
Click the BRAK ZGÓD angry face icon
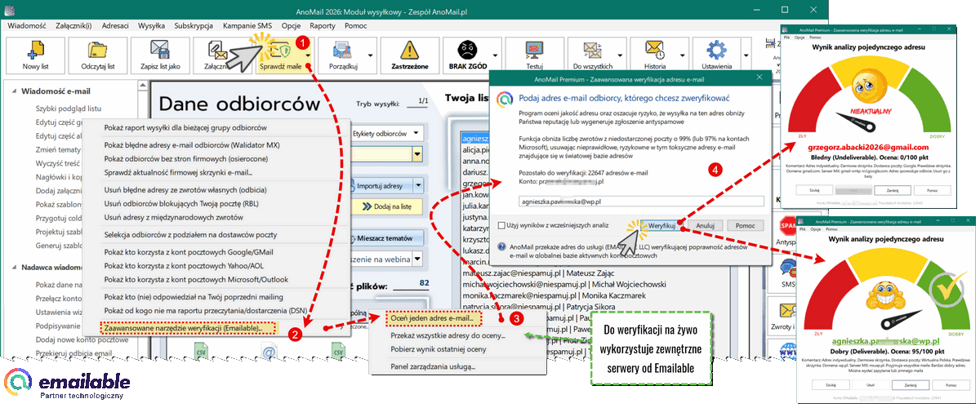[467, 51]
